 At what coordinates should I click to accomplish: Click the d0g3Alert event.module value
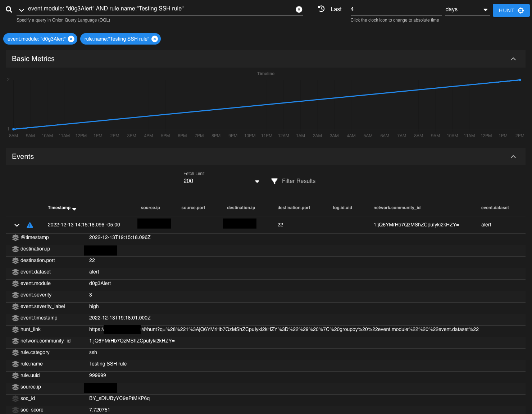coord(100,283)
